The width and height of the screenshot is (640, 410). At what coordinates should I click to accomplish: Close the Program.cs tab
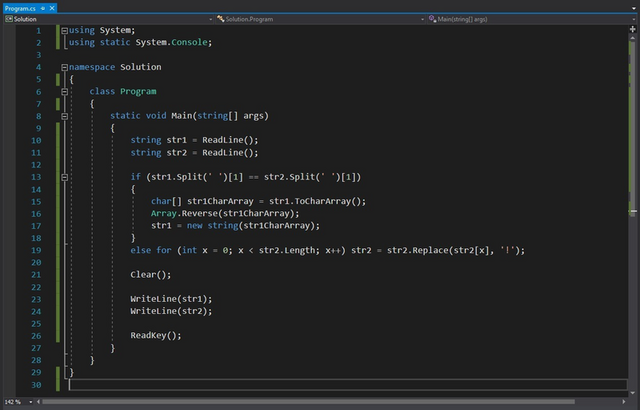pos(52,8)
